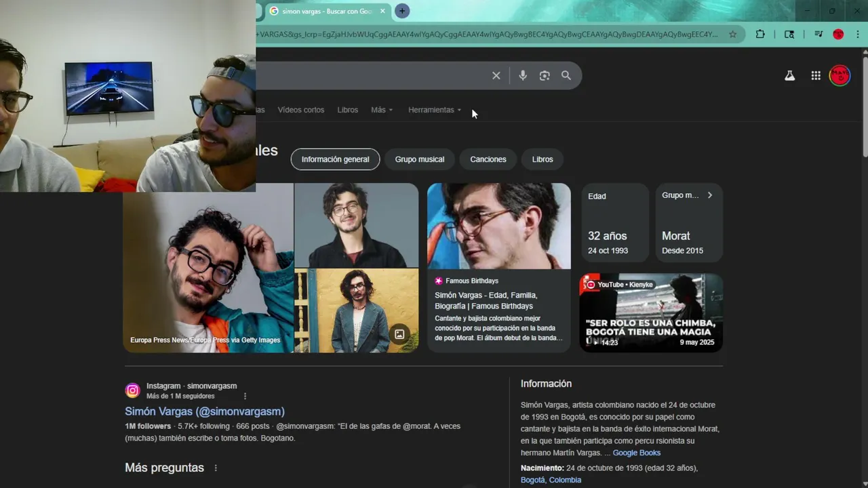Select the Libros search tab
Viewport: 868px width, 488px height.
(x=348, y=110)
